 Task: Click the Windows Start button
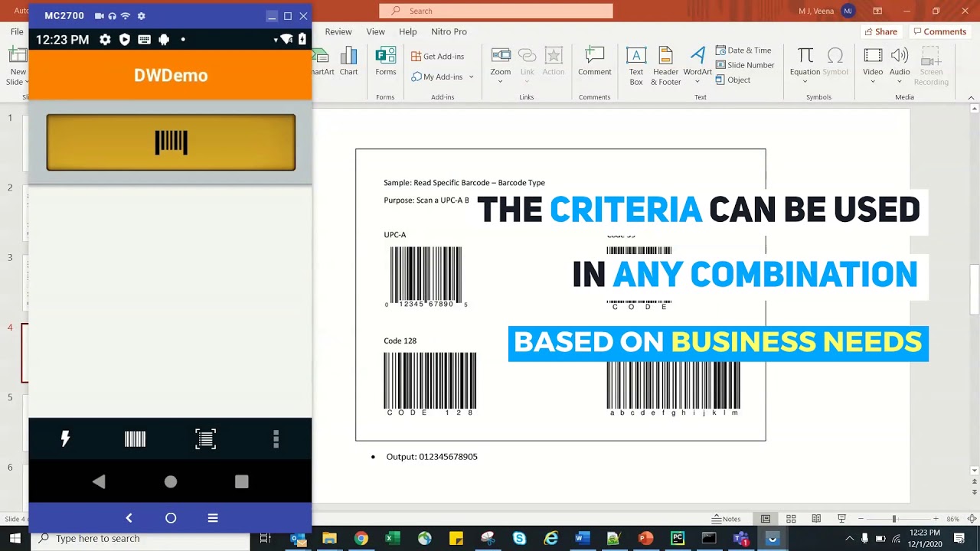tap(15, 538)
